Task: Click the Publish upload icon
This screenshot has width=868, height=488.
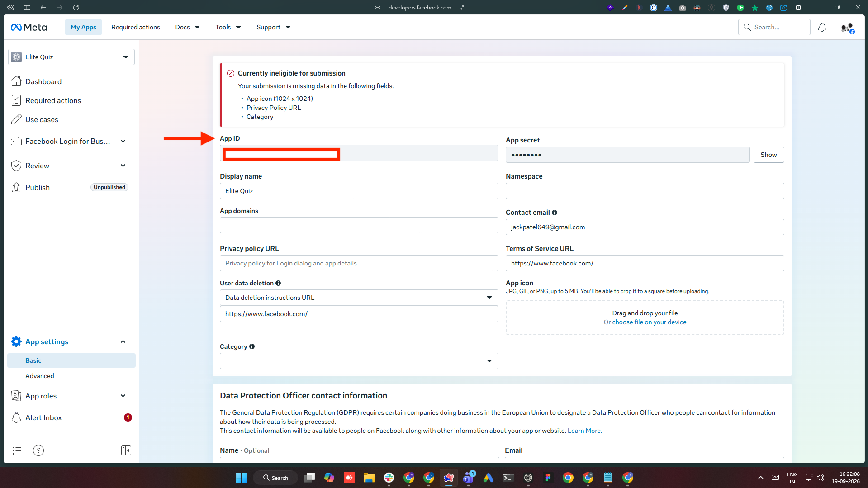Action: (x=16, y=187)
